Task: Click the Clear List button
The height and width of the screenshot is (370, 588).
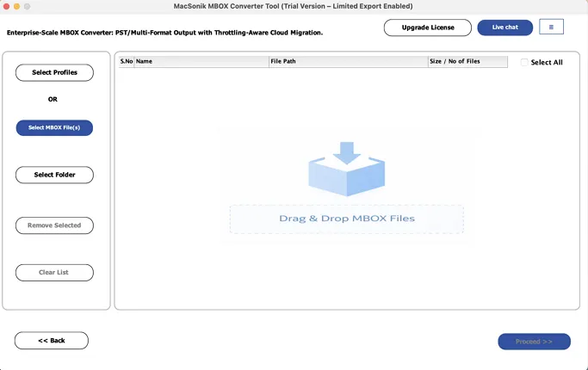Action: 54,273
